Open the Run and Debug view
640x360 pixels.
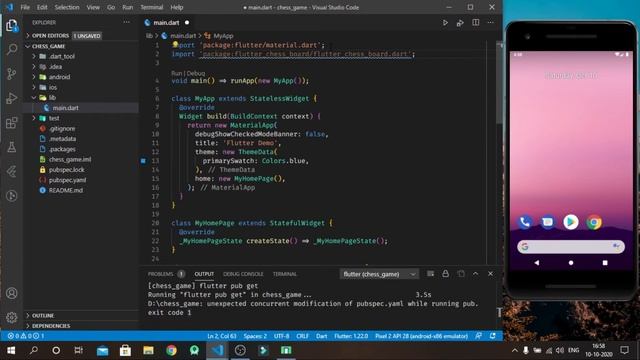click(12, 98)
